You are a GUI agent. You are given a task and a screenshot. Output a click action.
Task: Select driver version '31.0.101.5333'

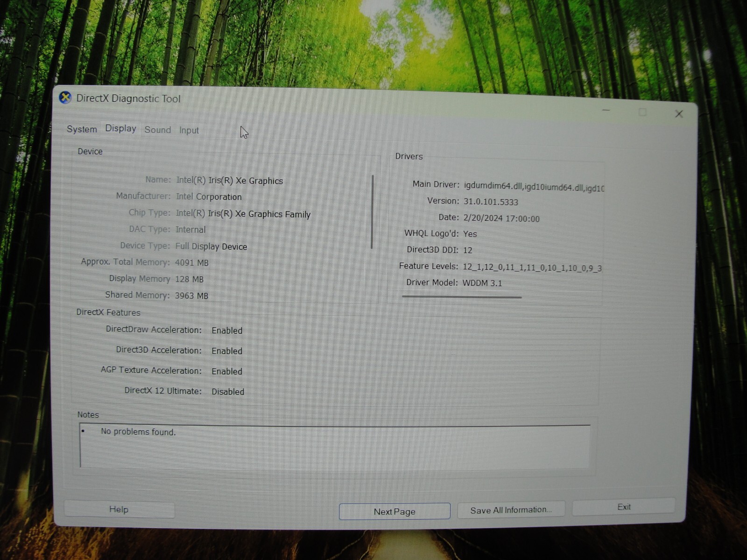click(x=491, y=202)
